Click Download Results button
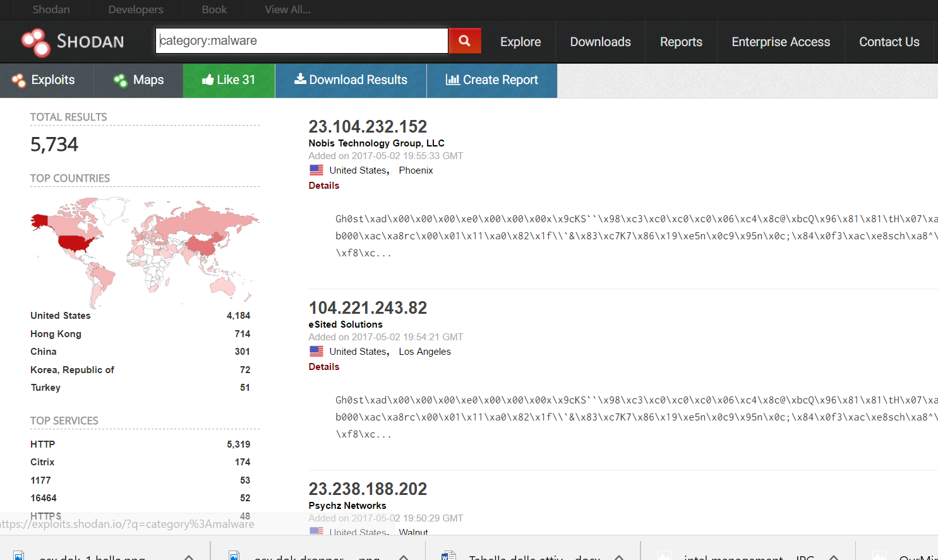 tap(351, 80)
